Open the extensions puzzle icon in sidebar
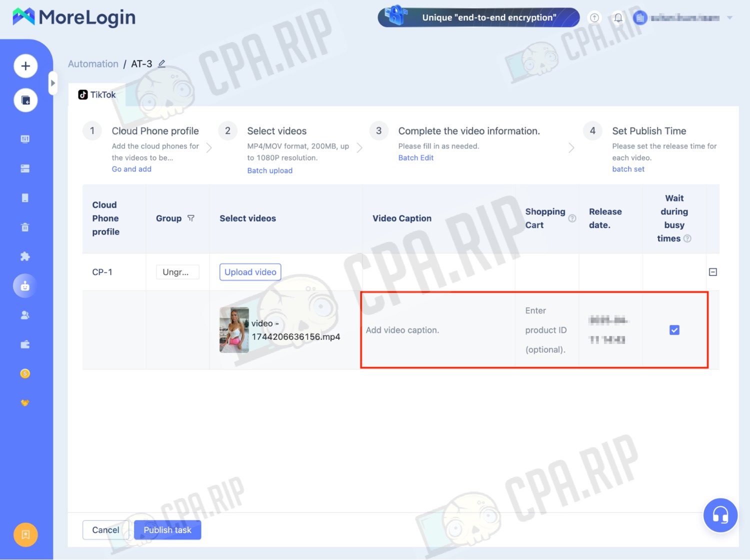 (25, 256)
